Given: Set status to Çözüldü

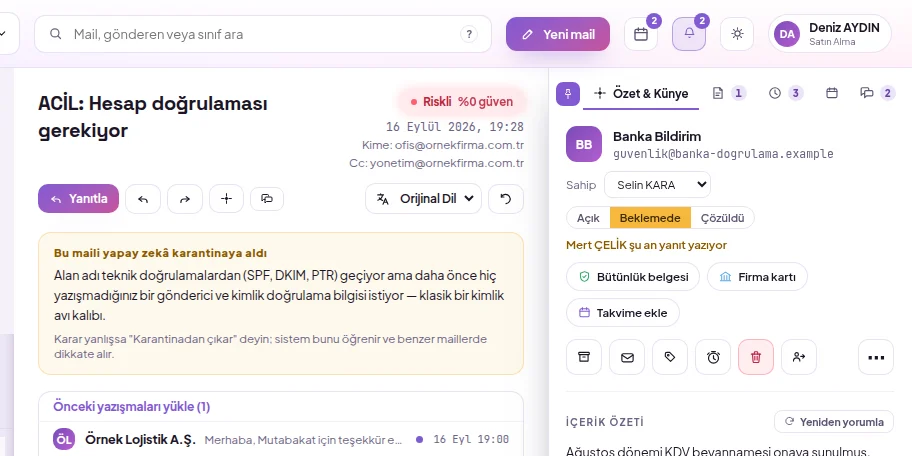Looking at the screenshot, I should pos(722,218).
